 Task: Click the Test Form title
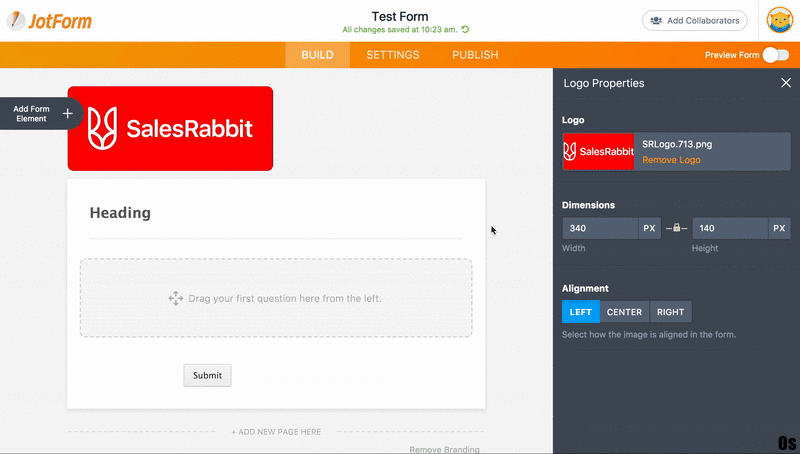tap(400, 16)
